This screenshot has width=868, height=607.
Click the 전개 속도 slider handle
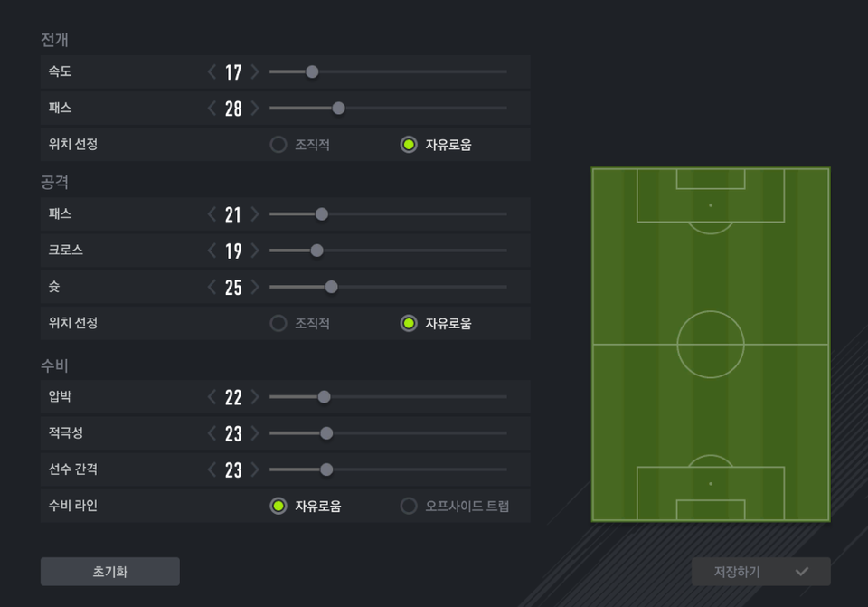pos(312,71)
